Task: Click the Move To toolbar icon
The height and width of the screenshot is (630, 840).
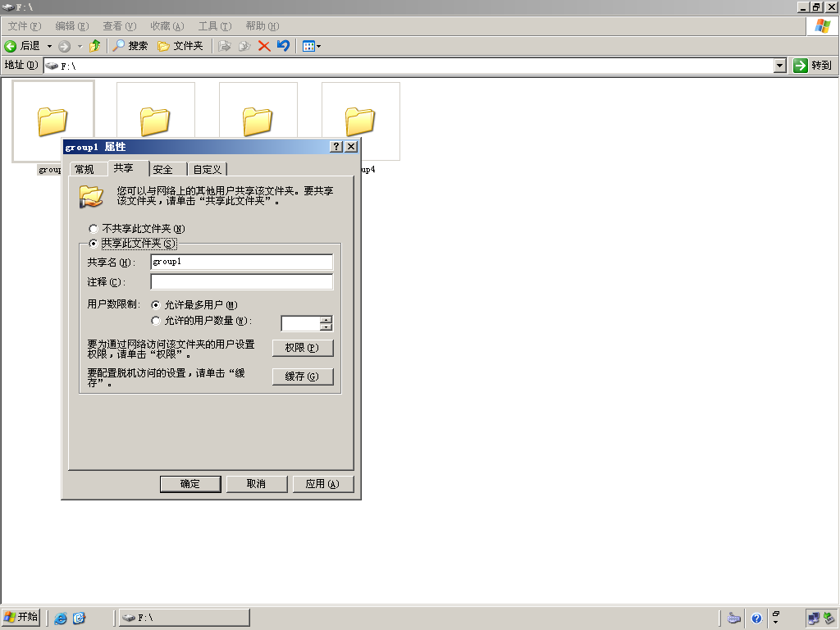Action: 225,46
